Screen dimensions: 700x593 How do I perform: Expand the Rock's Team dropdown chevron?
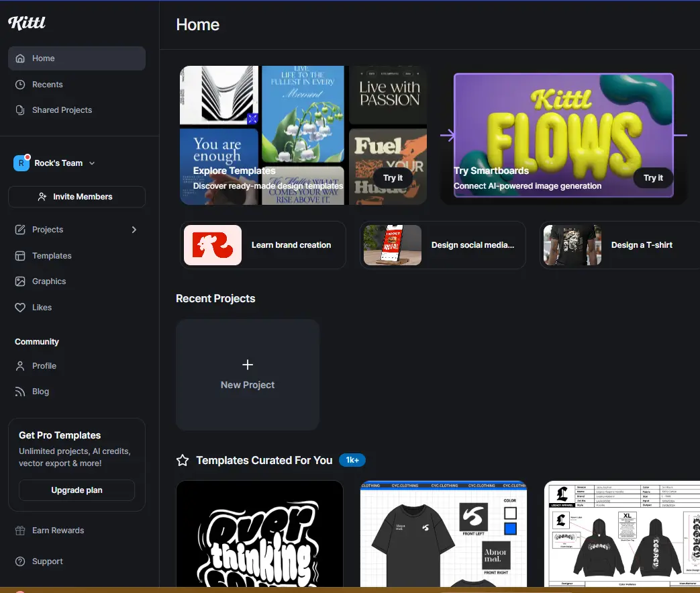(92, 163)
